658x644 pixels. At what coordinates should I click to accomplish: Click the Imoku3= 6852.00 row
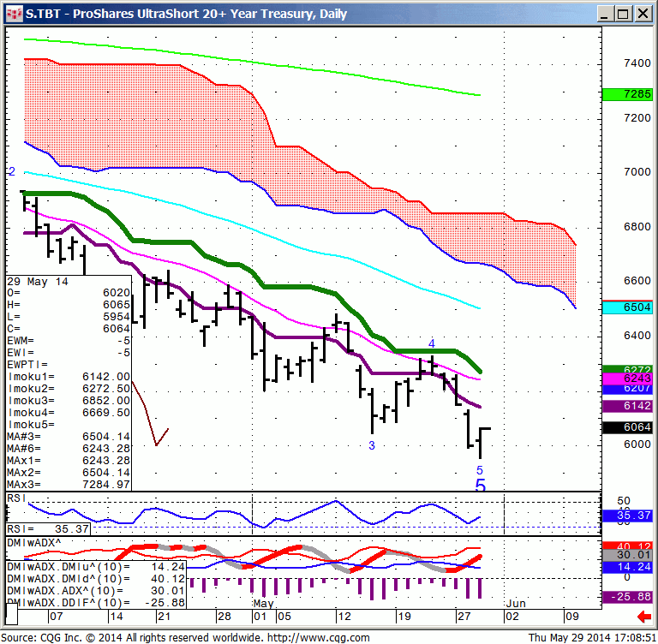click(x=69, y=401)
